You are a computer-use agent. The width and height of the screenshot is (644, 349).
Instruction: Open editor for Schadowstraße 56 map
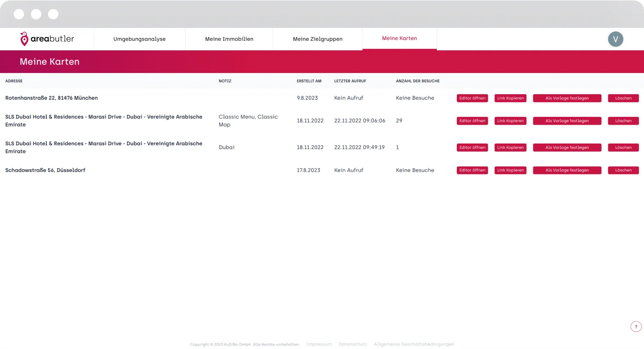click(472, 170)
